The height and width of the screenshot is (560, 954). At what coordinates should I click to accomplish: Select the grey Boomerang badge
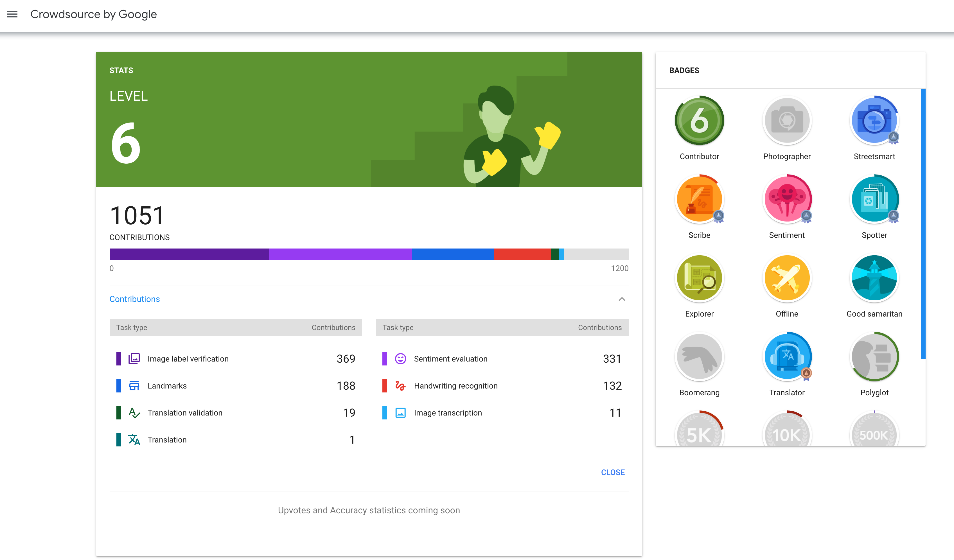coord(699,357)
